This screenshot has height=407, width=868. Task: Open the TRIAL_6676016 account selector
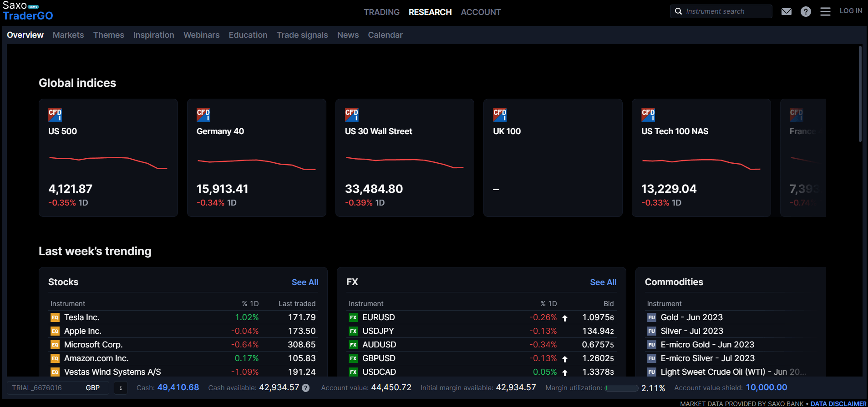(58, 388)
